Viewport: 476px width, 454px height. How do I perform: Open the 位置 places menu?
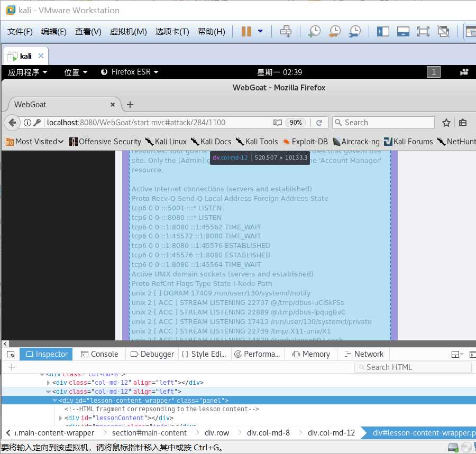pyautogui.click(x=76, y=72)
